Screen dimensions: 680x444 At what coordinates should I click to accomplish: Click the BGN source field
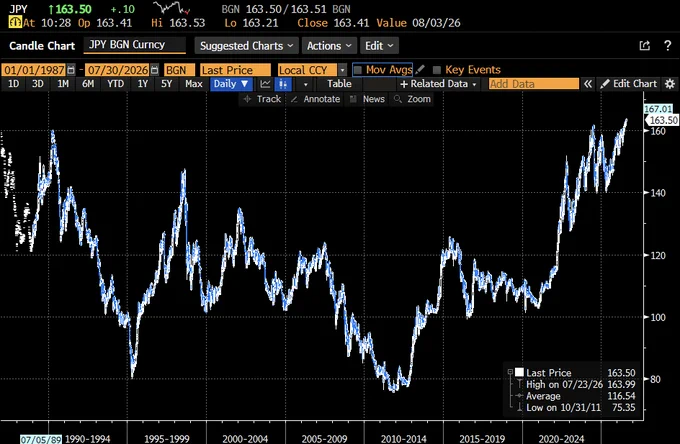click(x=179, y=70)
